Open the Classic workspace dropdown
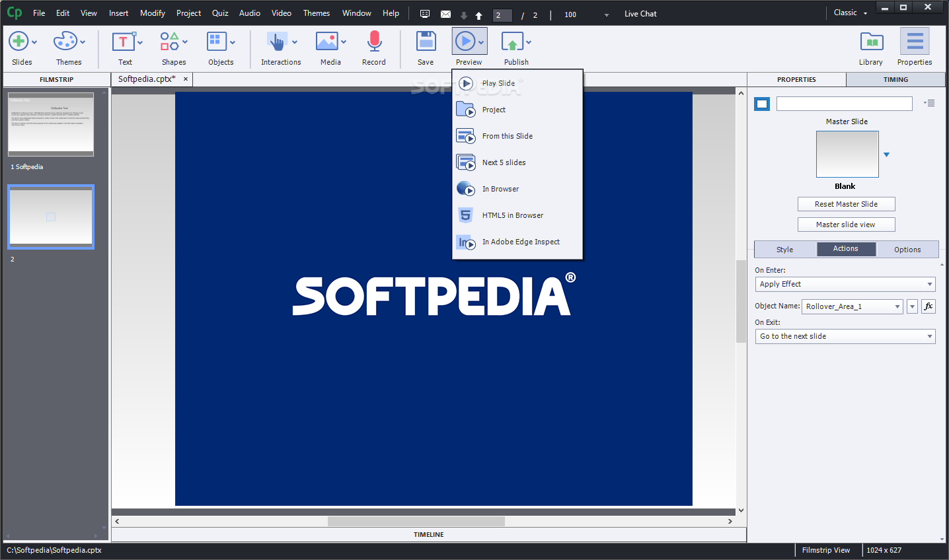 point(850,13)
